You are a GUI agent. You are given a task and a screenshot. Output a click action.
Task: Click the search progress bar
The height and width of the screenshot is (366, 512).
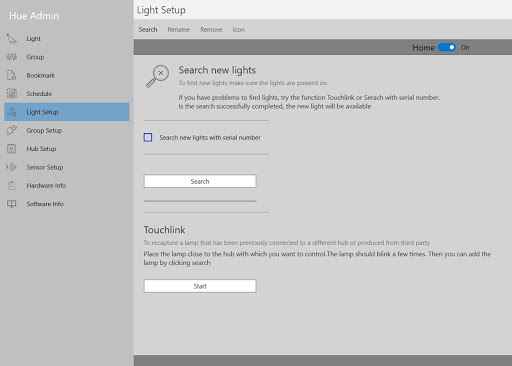coord(200,201)
